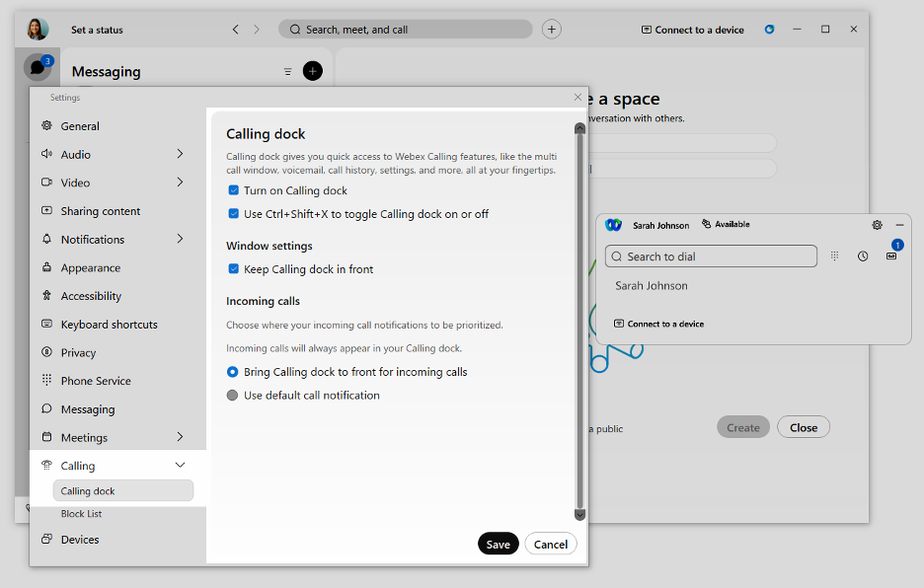Click the Search, meet, and call field

tap(406, 29)
